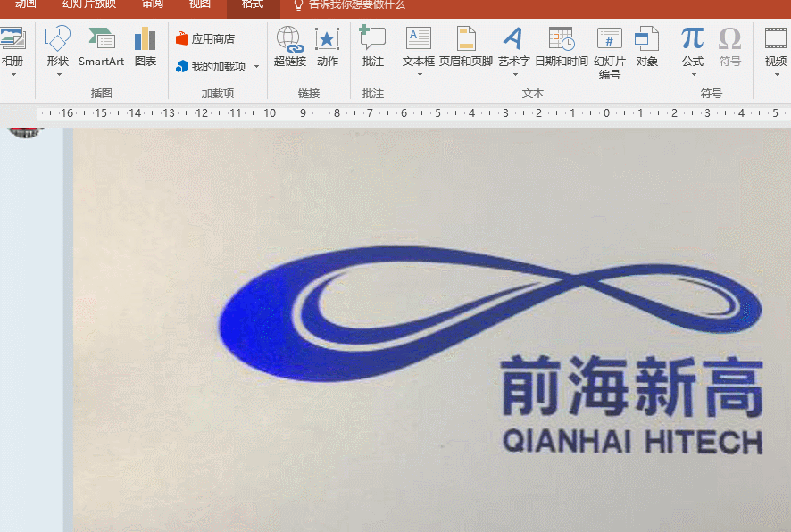
Task: Open the 应用商店 add-in store
Action: pos(205,38)
